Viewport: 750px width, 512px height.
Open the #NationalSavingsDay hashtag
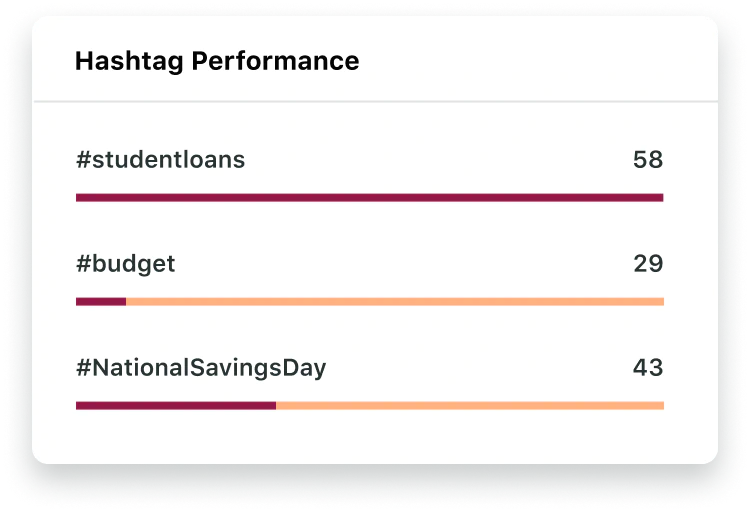tap(201, 368)
